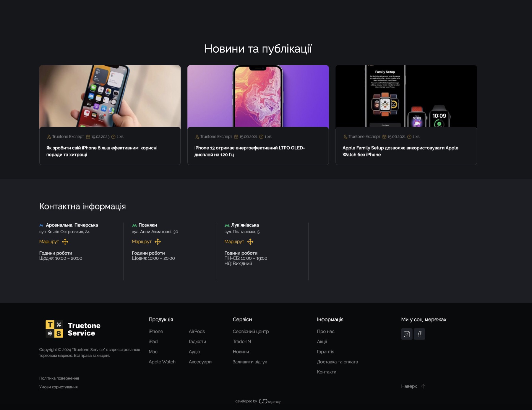Image resolution: width=532 pixels, height=410 pixels.
Task: Open Apple Watch footer link
Action: [x=162, y=362]
